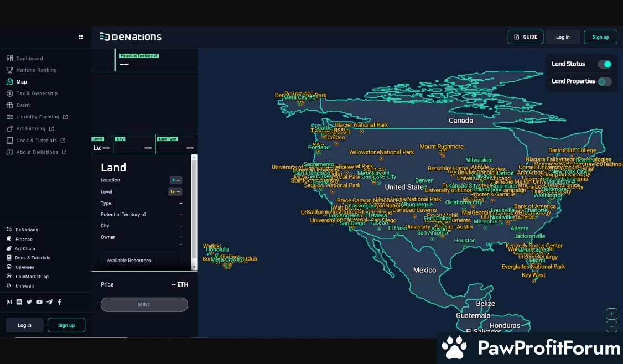Viewport: 623px width, 364px height.
Task: Click the scrollbar down arrow in Land panel
Action: pos(194,267)
